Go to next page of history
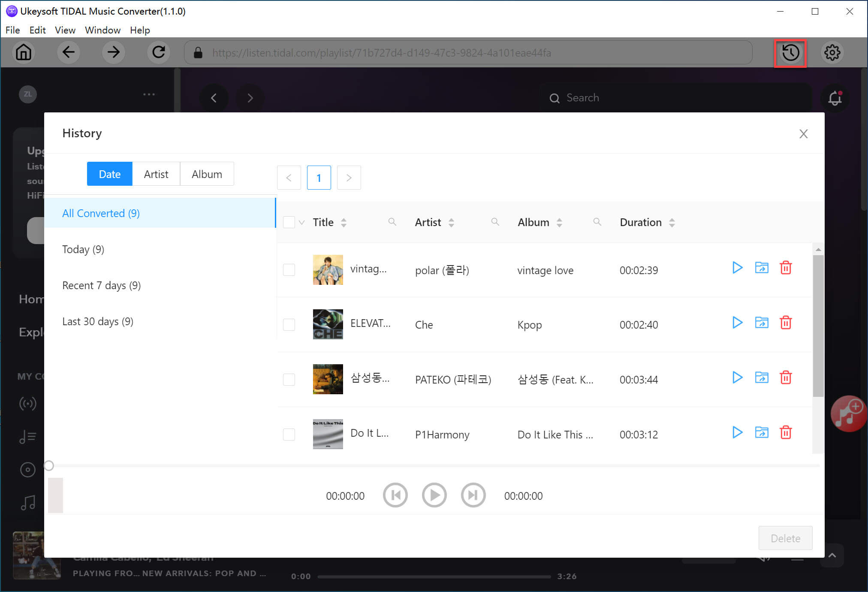Image resolution: width=868 pixels, height=592 pixels. click(349, 178)
